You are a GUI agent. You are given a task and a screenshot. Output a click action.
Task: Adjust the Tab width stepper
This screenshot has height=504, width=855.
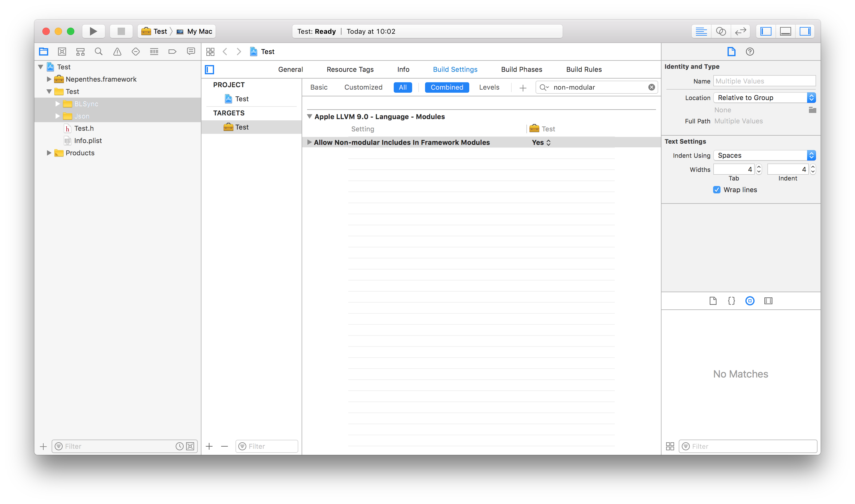pos(759,169)
